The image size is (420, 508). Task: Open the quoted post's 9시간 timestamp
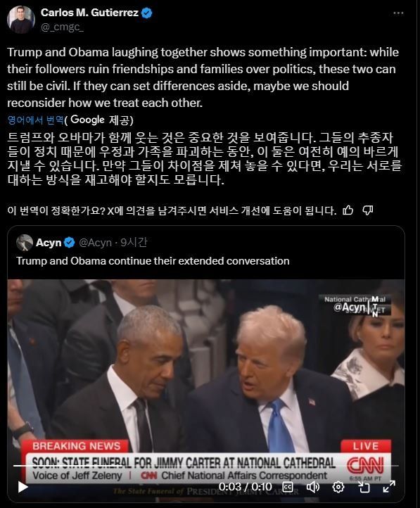(x=134, y=242)
